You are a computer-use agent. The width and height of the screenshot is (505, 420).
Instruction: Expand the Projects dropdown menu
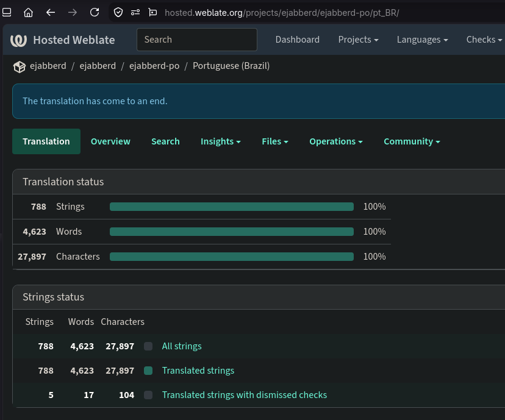(358, 40)
